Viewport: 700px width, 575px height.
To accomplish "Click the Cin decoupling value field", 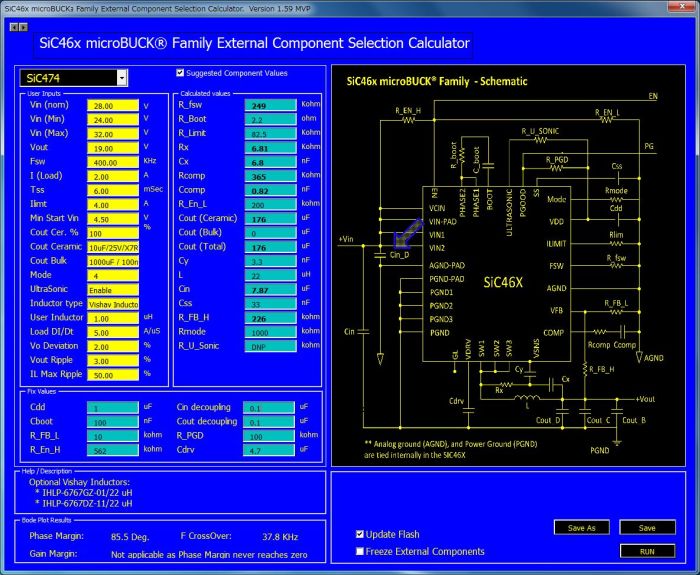I will [x=269, y=408].
